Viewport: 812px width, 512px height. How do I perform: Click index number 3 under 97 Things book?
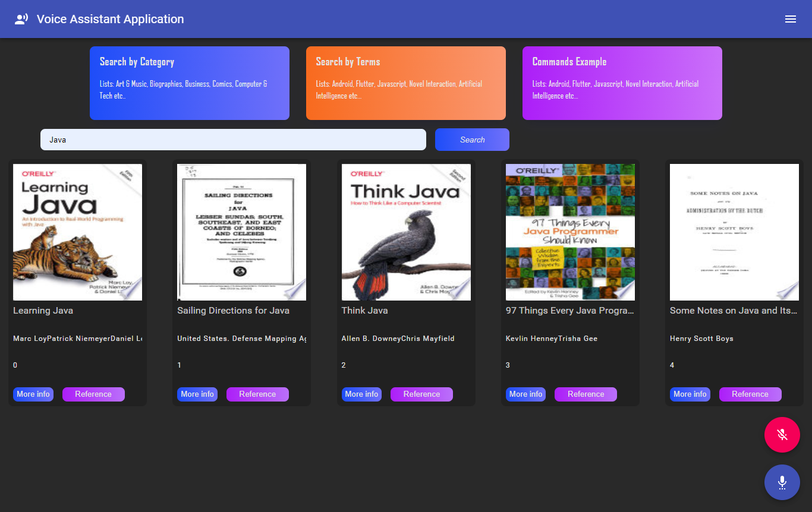click(508, 365)
